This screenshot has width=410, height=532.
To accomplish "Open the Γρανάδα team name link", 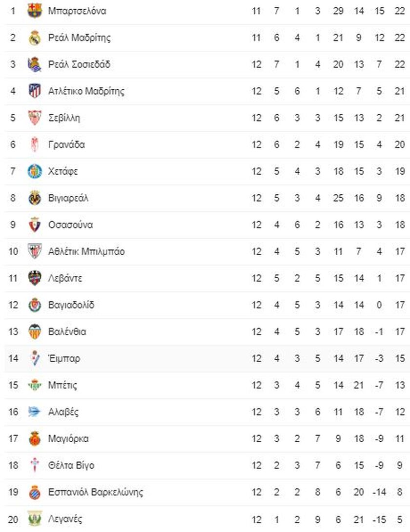I will tap(66, 144).
